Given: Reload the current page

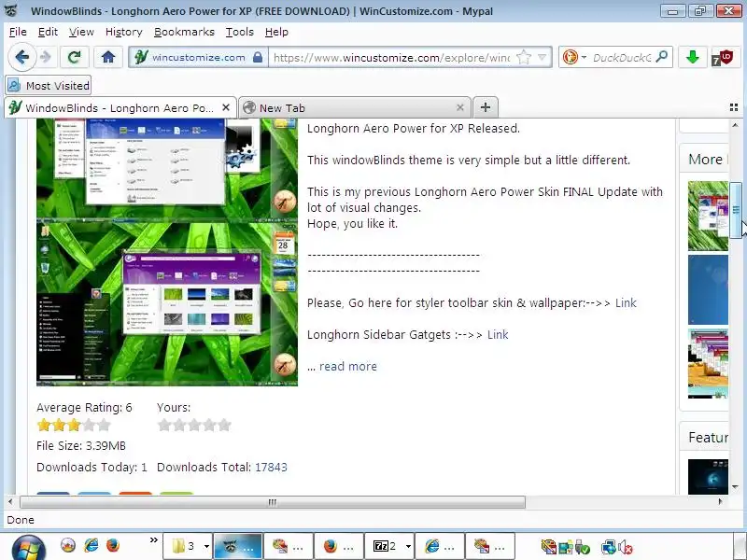Looking at the screenshot, I should point(74,57).
